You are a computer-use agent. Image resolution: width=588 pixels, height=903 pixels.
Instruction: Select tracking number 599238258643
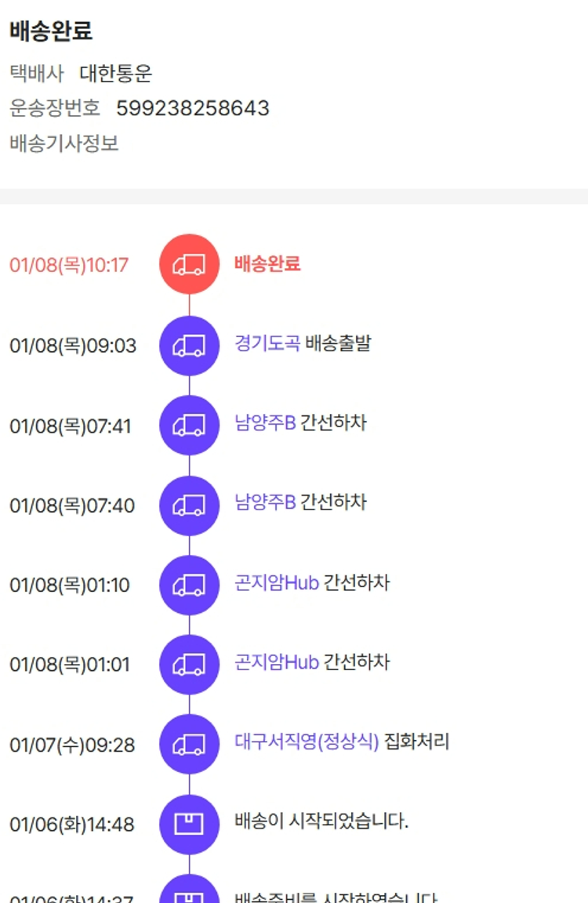tap(193, 108)
